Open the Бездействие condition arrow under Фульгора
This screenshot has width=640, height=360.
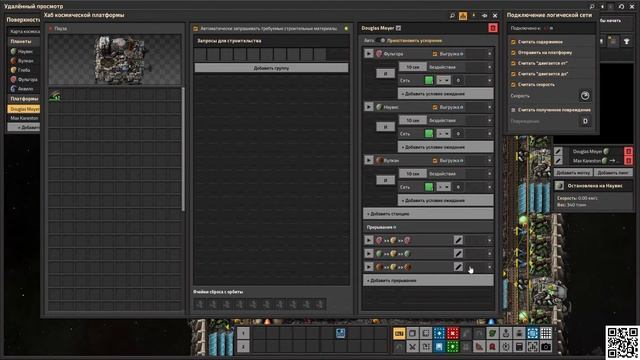[489, 67]
